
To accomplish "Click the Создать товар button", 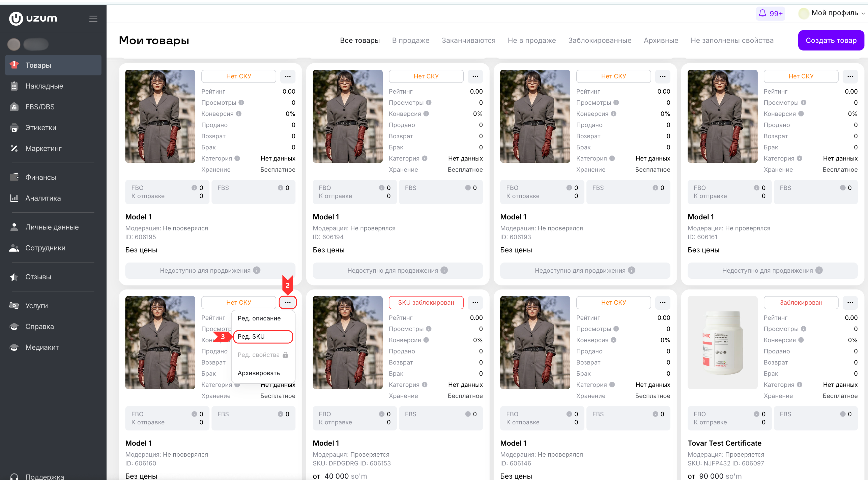I will pos(831,41).
